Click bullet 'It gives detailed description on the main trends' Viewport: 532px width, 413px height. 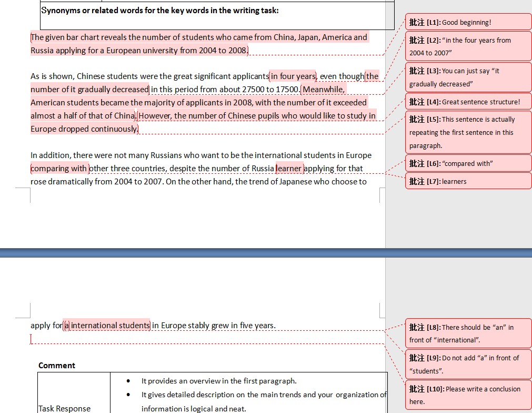point(264,395)
